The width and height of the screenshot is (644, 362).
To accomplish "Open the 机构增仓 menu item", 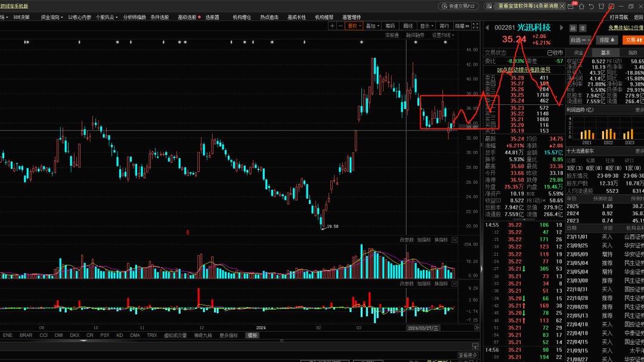I will (241, 17).
